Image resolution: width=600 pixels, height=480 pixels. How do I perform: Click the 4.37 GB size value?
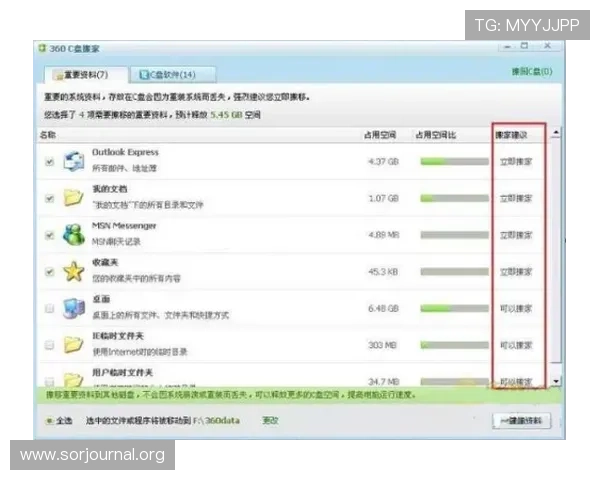[x=383, y=162]
